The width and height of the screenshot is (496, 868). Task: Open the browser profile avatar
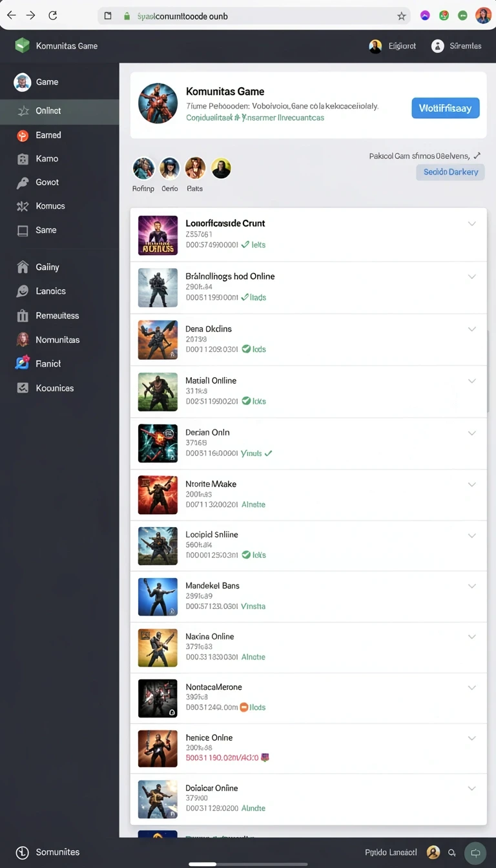point(483,15)
